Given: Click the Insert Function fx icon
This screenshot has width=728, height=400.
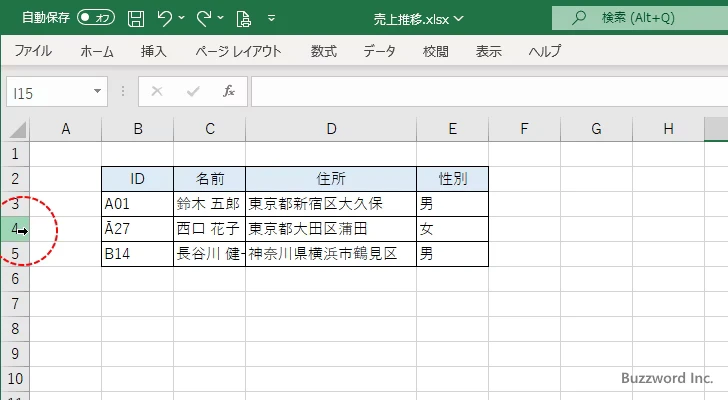Looking at the screenshot, I should [228, 91].
